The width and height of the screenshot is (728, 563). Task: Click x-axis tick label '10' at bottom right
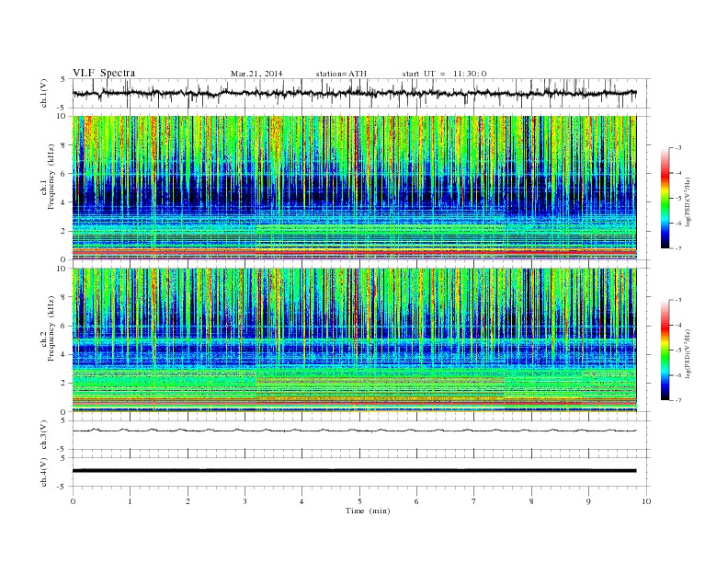(646, 501)
